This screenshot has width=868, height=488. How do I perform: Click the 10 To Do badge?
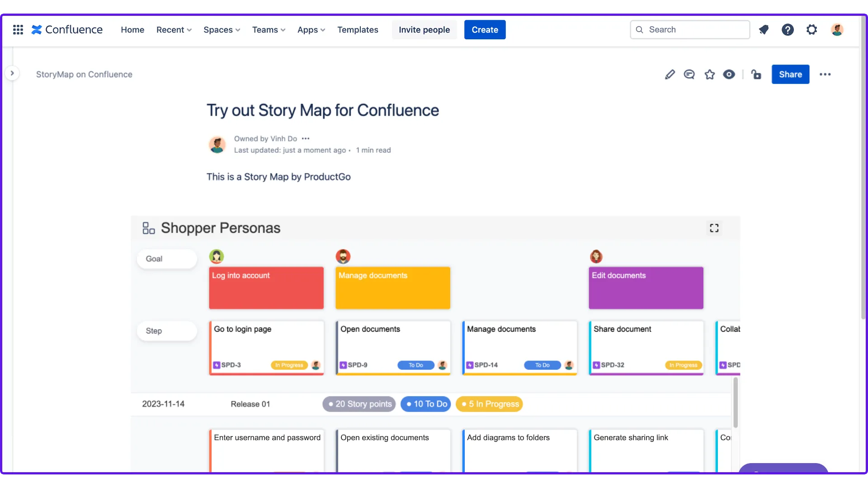(x=426, y=404)
